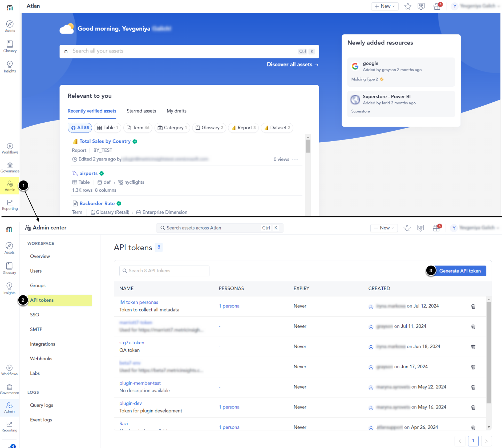Open the user profile menu in Admin center
The height and width of the screenshot is (448, 502).
click(475, 228)
